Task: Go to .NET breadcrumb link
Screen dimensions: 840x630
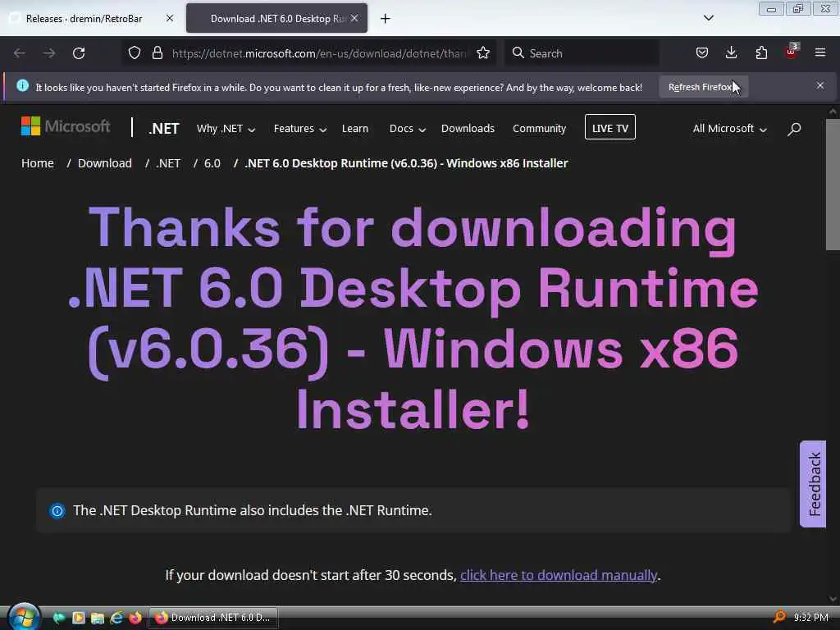Action: point(168,163)
